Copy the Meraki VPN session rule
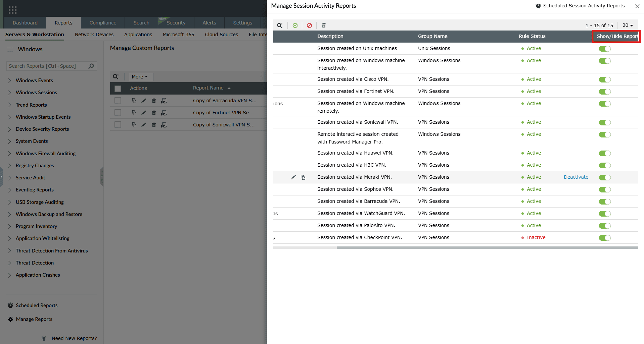Viewport: 644px width, 344px height. (x=303, y=177)
